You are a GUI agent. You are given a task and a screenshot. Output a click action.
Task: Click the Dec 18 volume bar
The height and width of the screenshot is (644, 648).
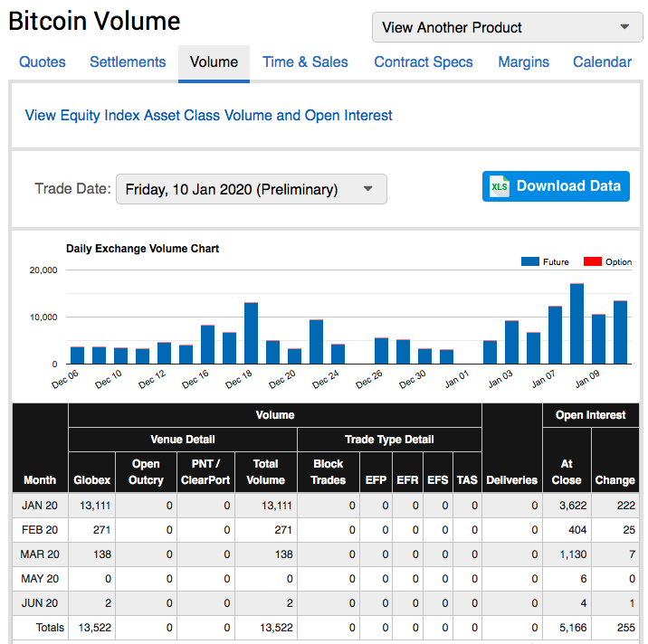251,333
